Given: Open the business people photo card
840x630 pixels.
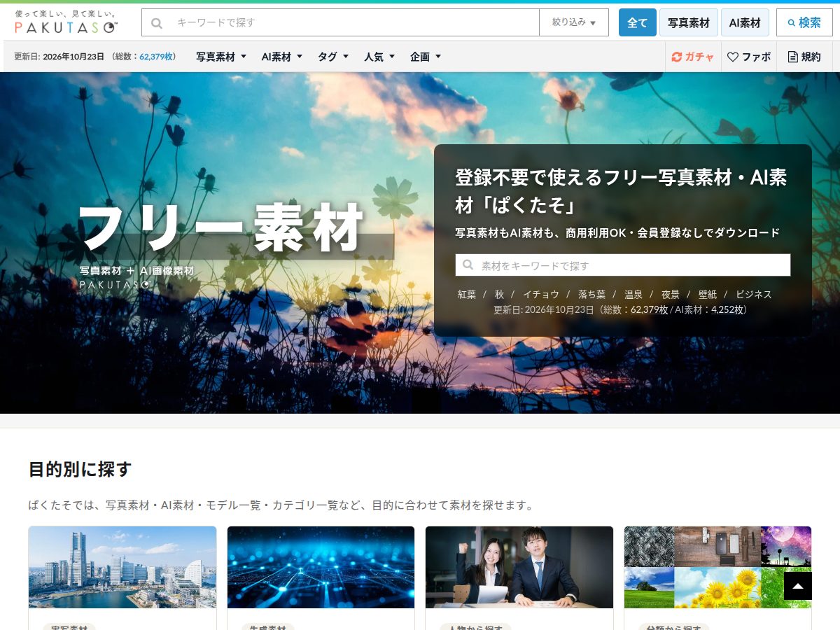Looking at the screenshot, I should (x=519, y=567).
